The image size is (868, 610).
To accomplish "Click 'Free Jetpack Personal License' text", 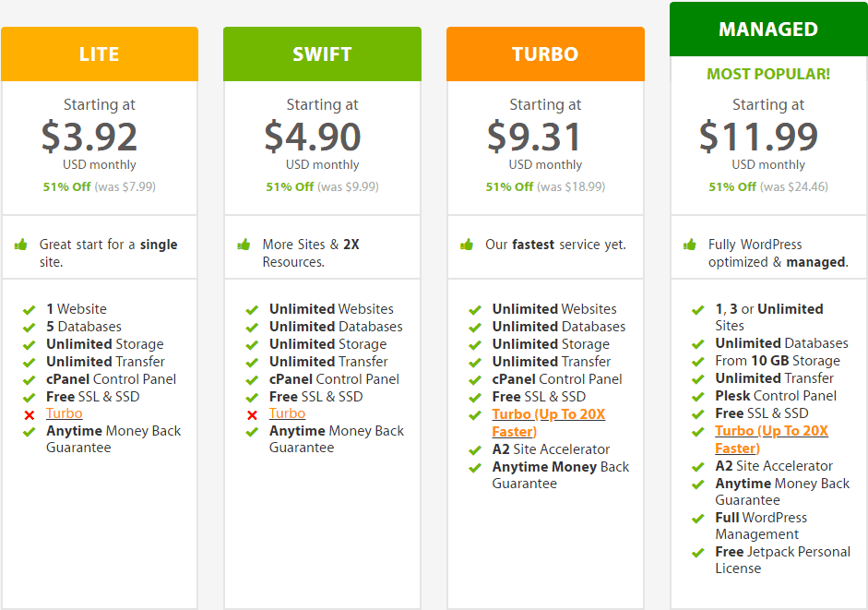I will point(783,559).
